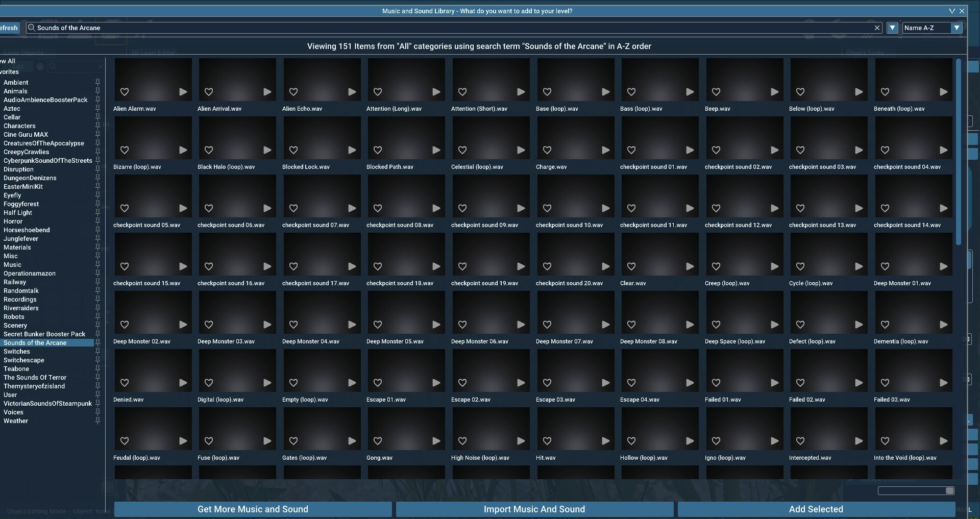Play the Charge.wav preview
The width and height of the screenshot is (980, 519).
click(605, 150)
